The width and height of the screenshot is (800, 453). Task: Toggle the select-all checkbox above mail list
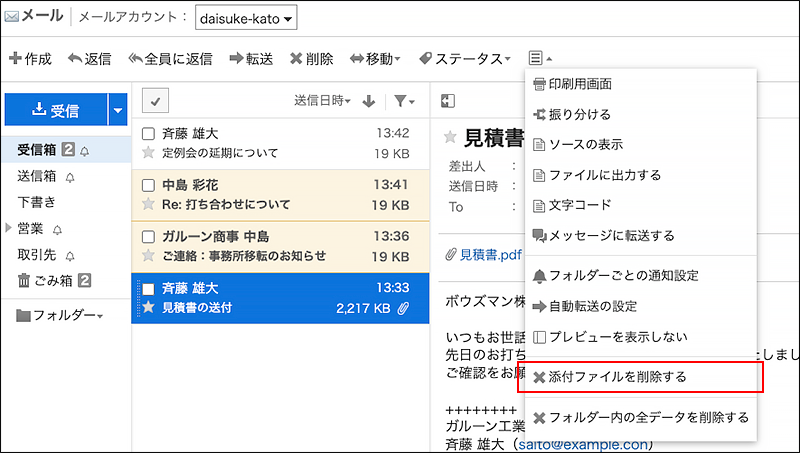tap(158, 101)
